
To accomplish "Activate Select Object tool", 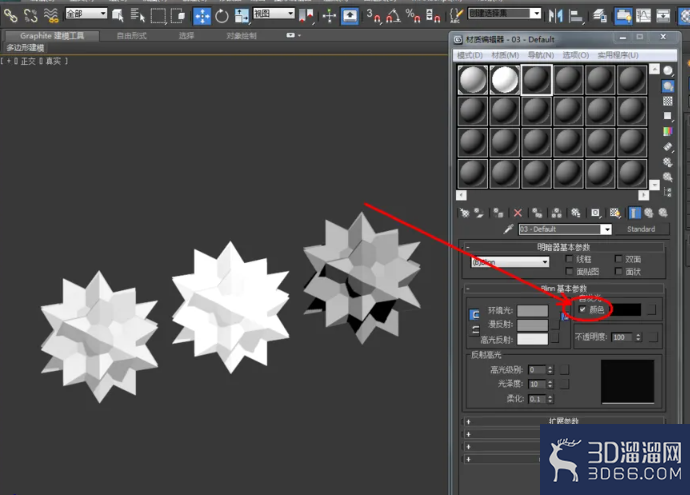I will coord(117,16).
